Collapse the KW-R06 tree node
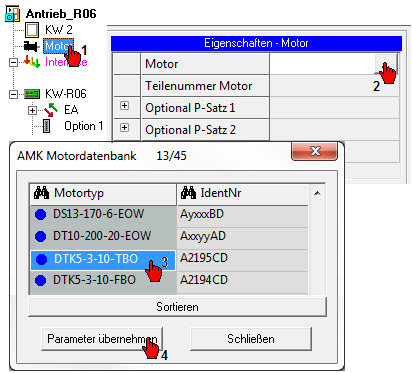This screenshot has height=373, width=412. (x=13, y=94)
